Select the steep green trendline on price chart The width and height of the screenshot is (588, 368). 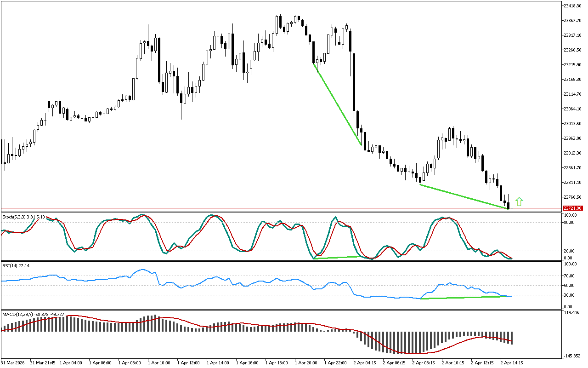(338, 104)
